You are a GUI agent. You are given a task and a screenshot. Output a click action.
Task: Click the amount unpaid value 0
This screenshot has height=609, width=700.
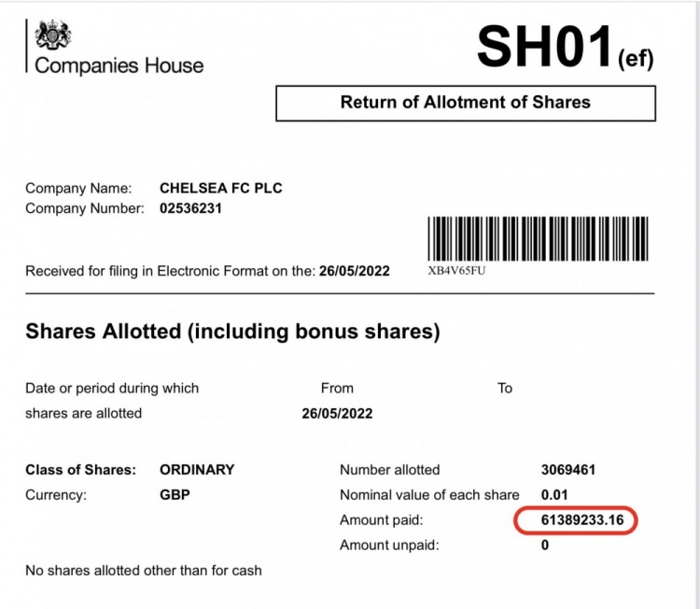point(545,545)
